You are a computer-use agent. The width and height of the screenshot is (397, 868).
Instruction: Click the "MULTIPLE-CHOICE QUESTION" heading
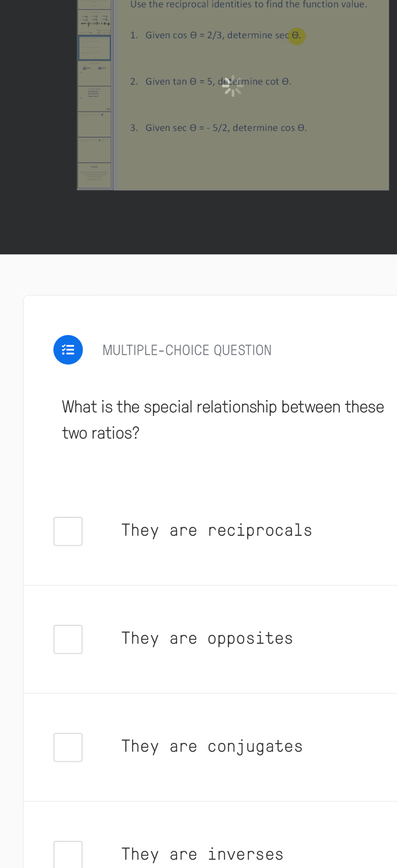(187, 350)
